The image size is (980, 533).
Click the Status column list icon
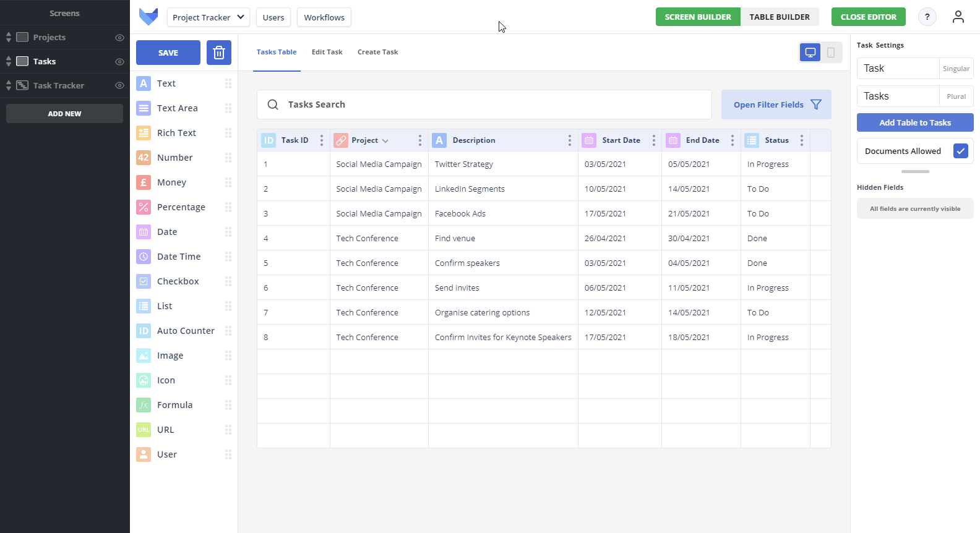pos(752,140)
